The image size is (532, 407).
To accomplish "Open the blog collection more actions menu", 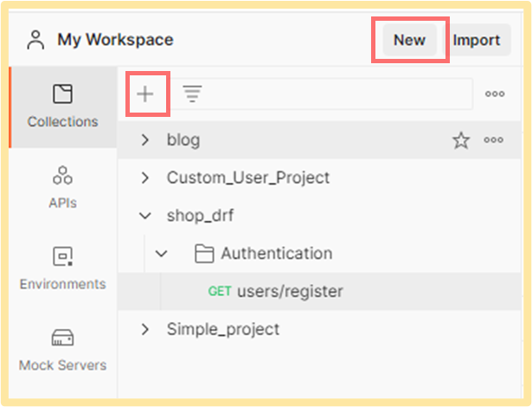I will click(x=494, y=140).
